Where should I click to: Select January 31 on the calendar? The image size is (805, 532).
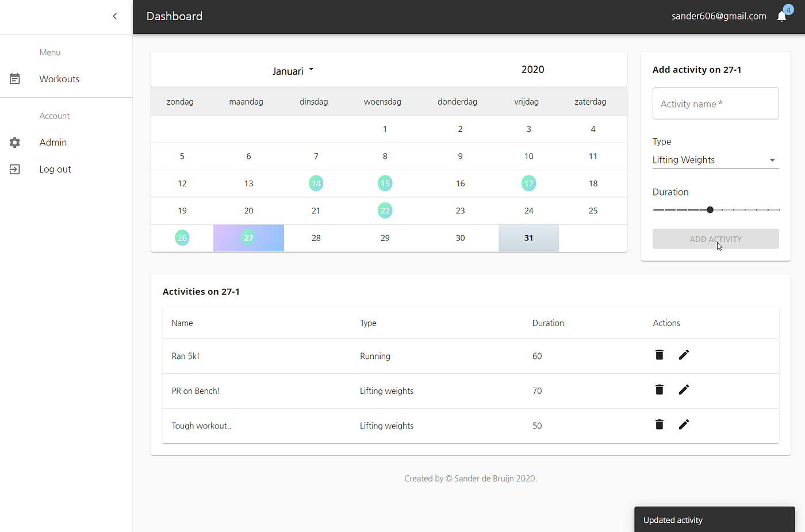point(528,238)
